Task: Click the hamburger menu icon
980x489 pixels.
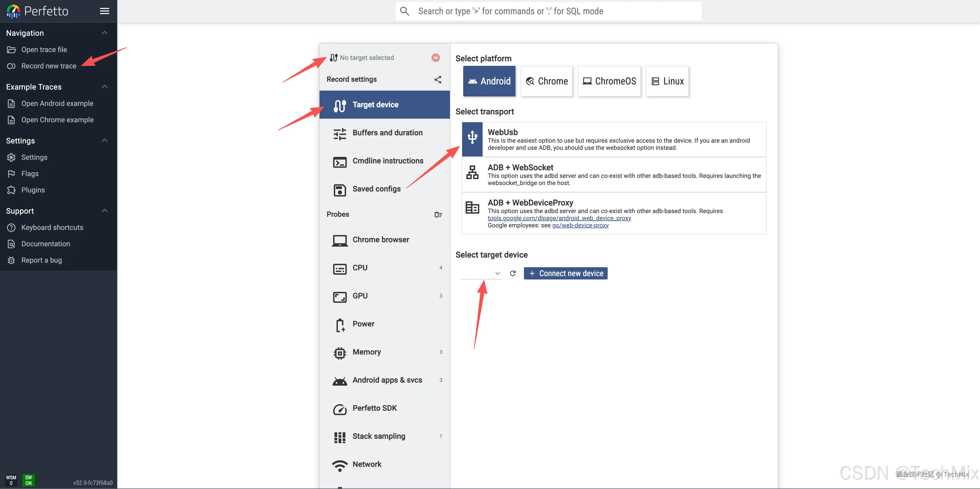Action: (104, 11)
